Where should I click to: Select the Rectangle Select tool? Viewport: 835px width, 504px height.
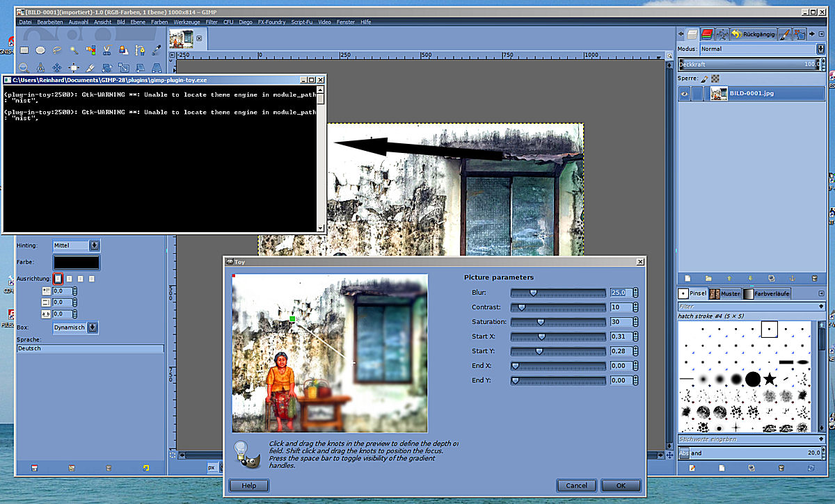(x=24, y=50)
